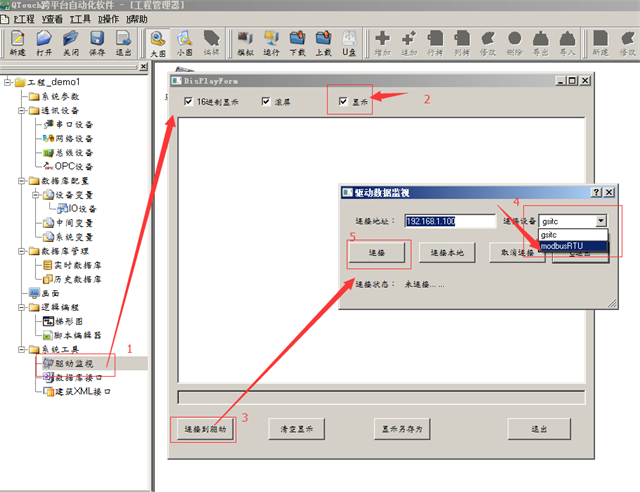640x492 pixels.
Task: Uncheck the 滚屏 checkbox
Action: pyautogui.click(x=266, y=101)
